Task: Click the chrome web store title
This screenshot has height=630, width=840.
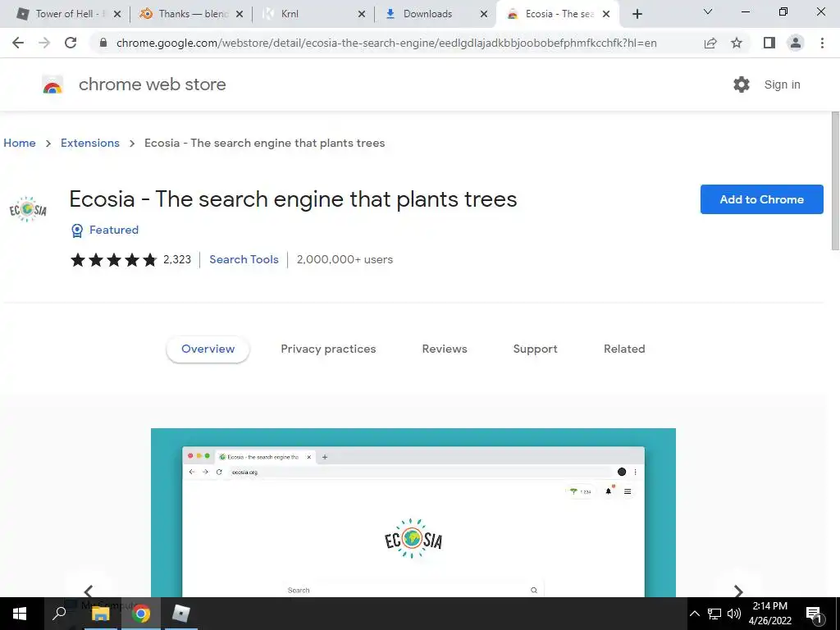Action: [x=152, y=84]
